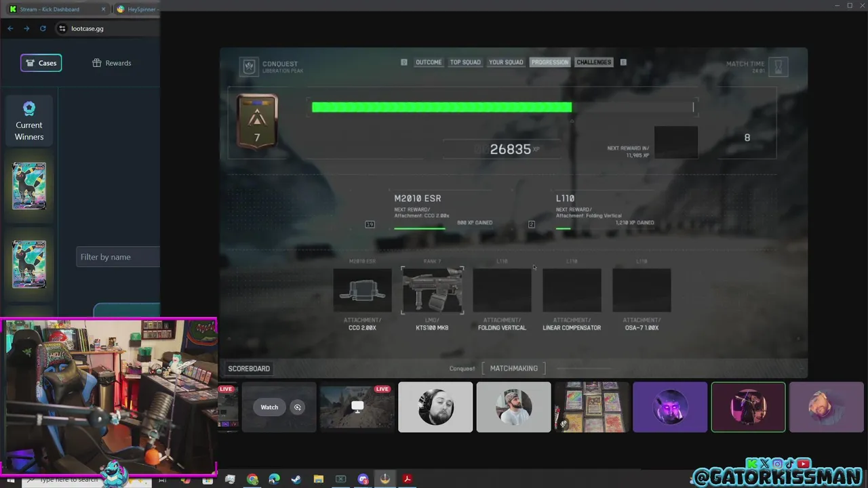This screenshot has width=868, height=488.
Task: Click the green XP progress bar
Action: click(x=441, y=107)
